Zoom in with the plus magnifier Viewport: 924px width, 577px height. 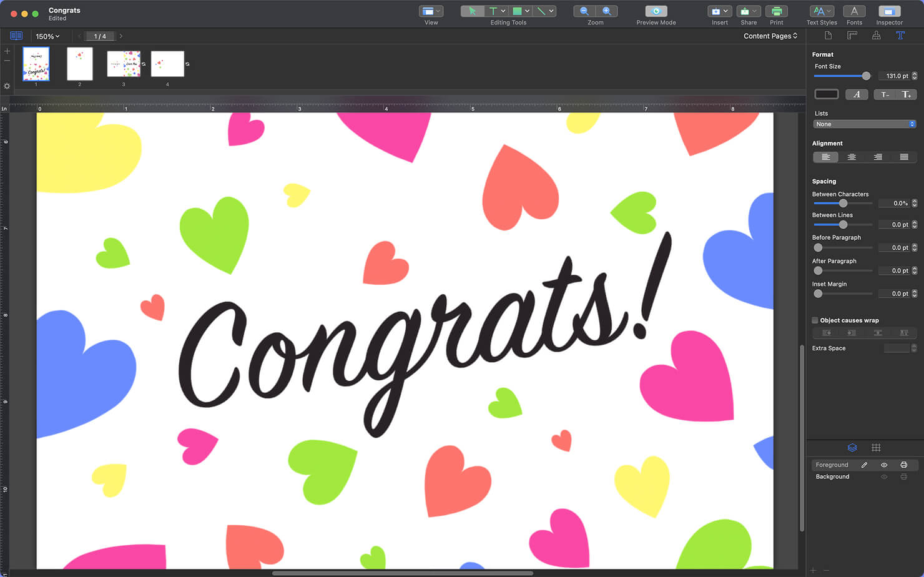tap(606, 11)
